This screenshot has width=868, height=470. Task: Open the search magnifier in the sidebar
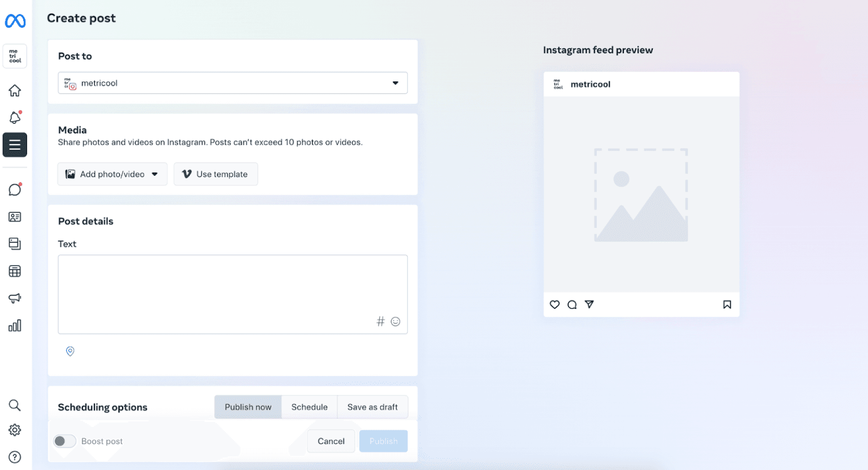click(15, 405)
